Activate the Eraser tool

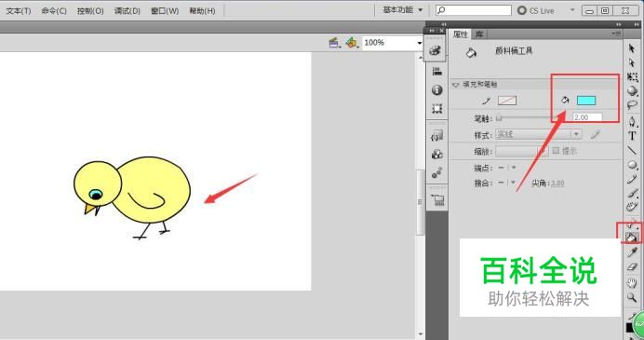click(632, 266)
